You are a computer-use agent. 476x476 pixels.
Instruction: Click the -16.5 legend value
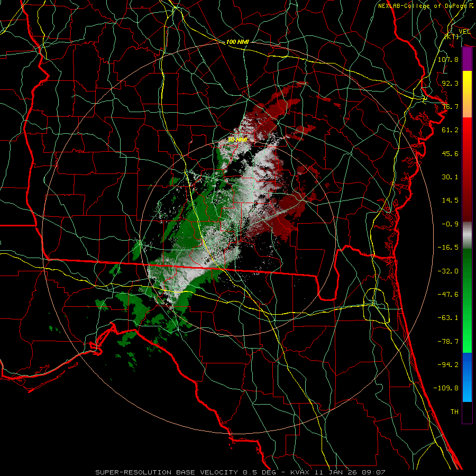point(448,248)
